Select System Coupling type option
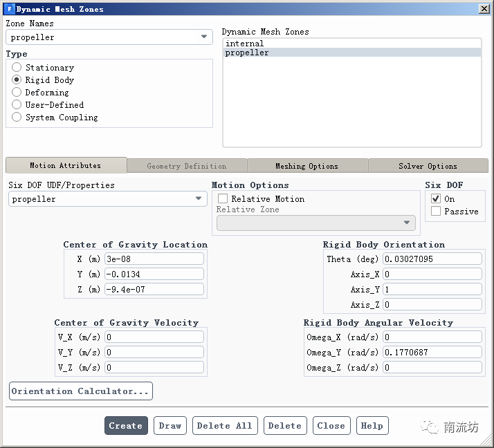Image resolution: width=494 pixels, height=448 pixels. point(17,118)
